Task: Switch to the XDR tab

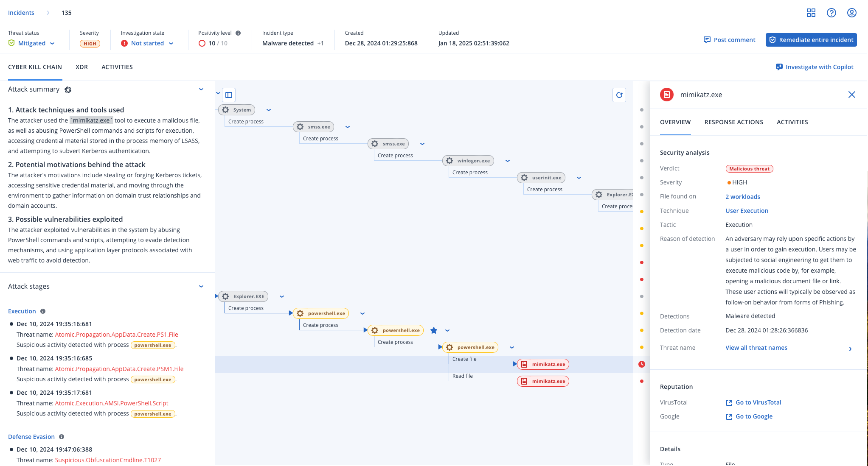Action: 81,67
